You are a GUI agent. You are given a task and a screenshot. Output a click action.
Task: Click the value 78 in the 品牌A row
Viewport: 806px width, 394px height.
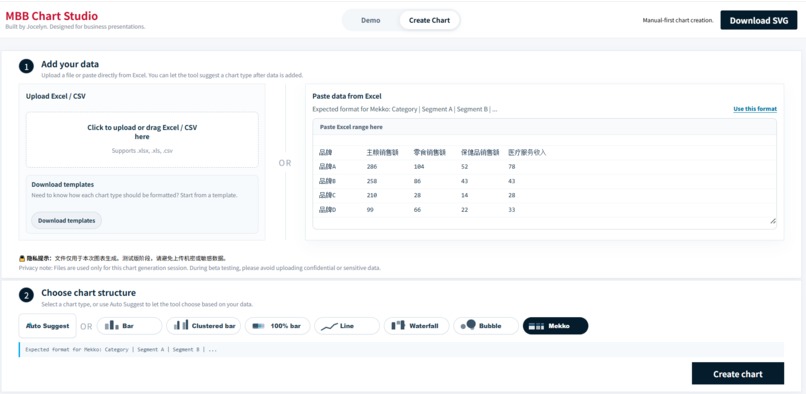[x=511, y=167]
